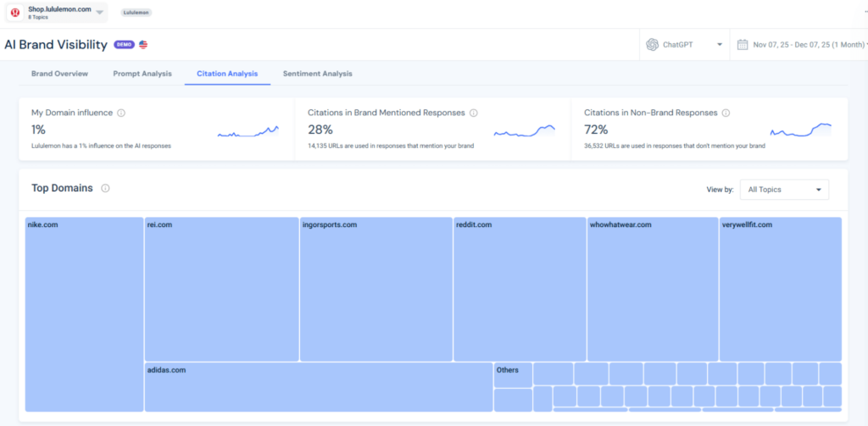The width and height of the screenshot is (868, 426).
Task: Click the US flag icon
Action: coord(143,44)
